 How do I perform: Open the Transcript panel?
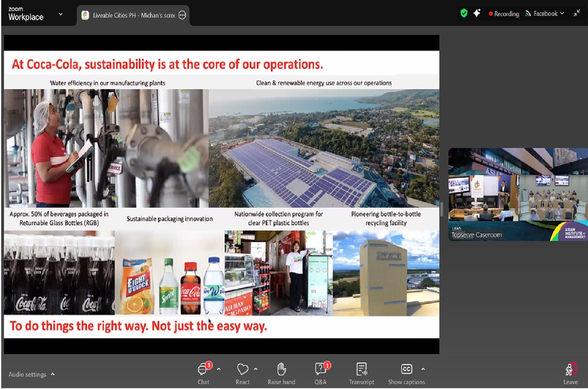tap(361, 374)
